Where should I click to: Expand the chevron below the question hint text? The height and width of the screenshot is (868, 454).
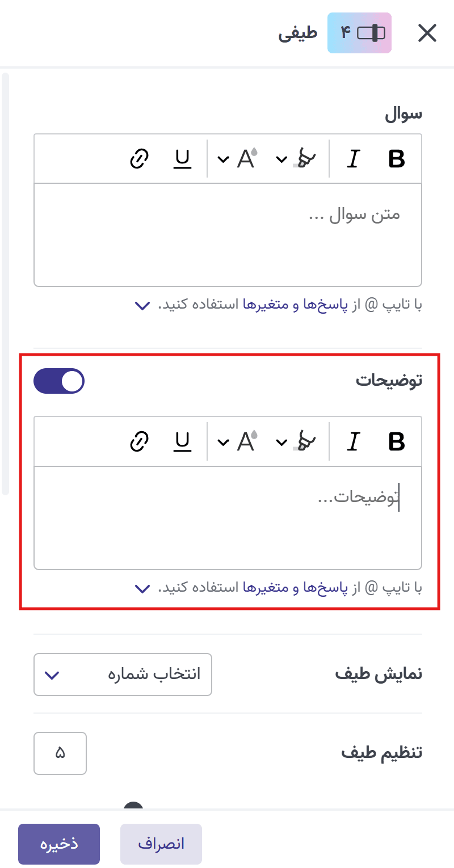142,306
